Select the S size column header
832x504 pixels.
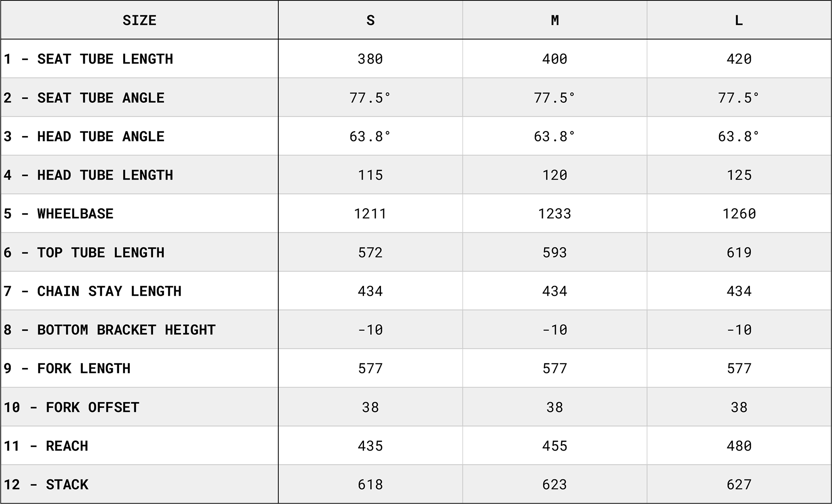coord(370,20)
